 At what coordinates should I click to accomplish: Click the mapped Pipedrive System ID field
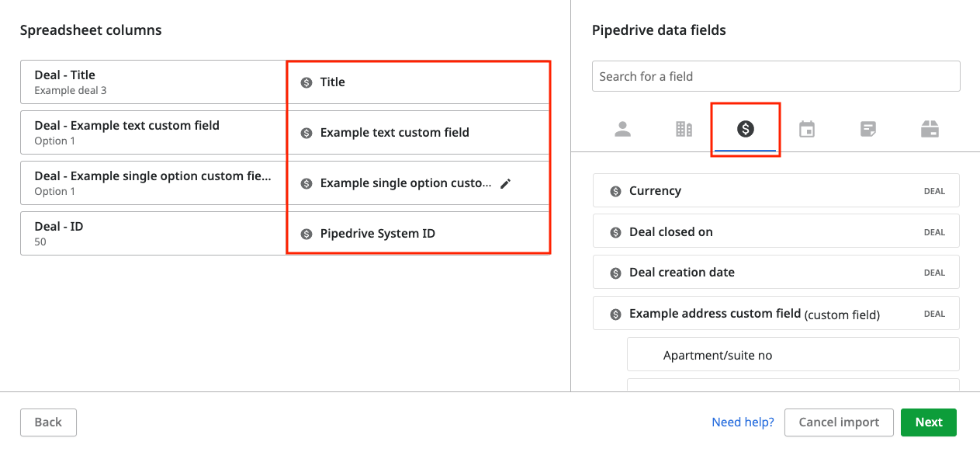click(x=418, y=234)
